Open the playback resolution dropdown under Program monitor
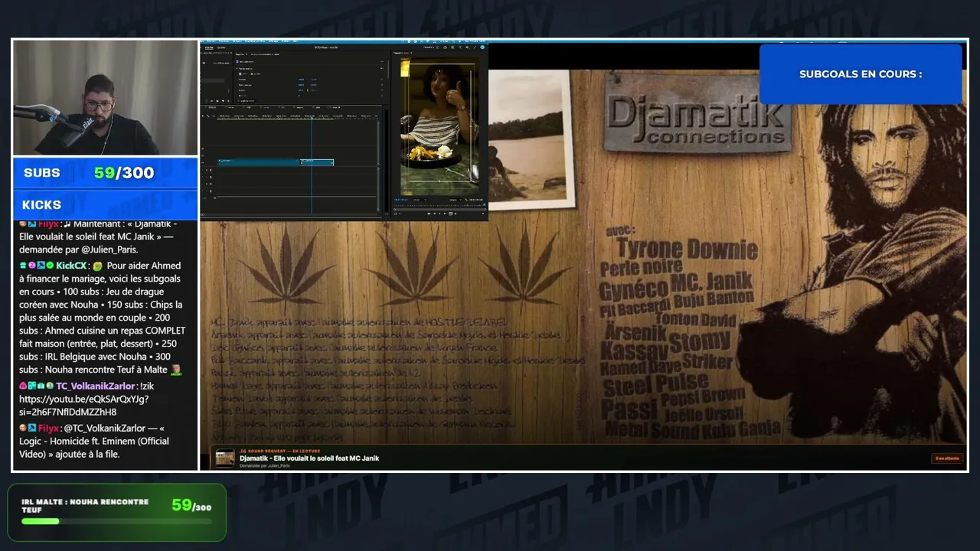 click(455, 199)
